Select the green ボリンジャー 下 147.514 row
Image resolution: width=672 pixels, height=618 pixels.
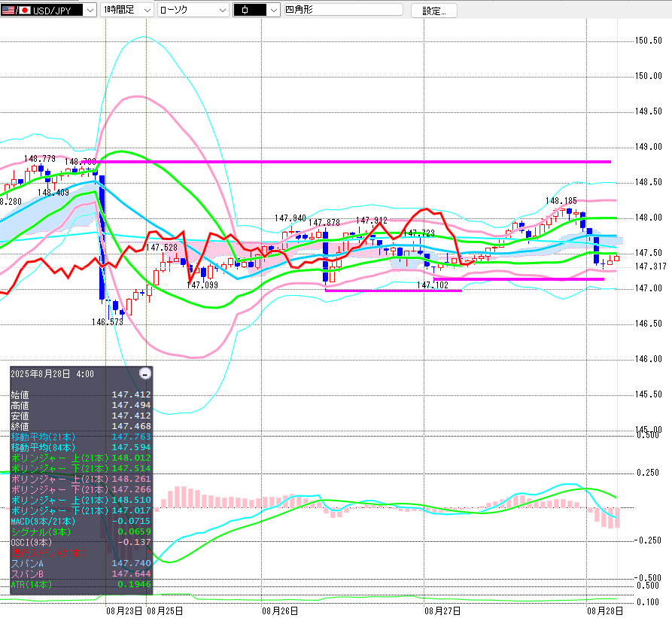81,468
